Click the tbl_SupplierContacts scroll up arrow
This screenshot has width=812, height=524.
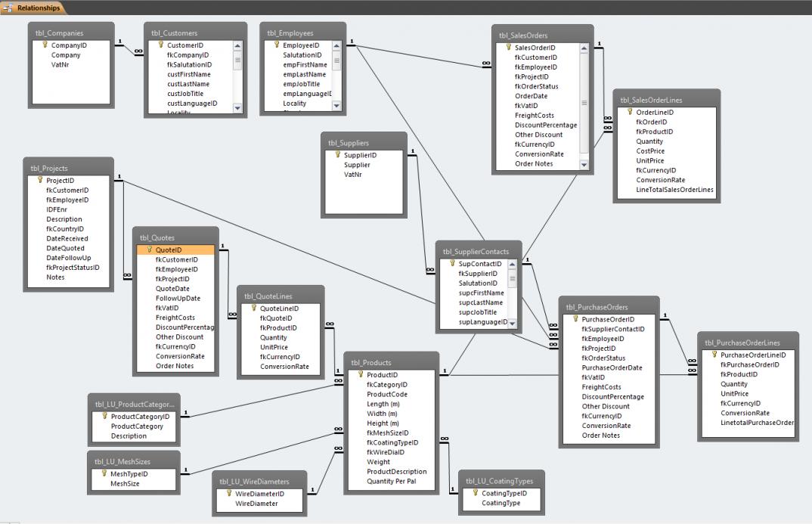512,265
